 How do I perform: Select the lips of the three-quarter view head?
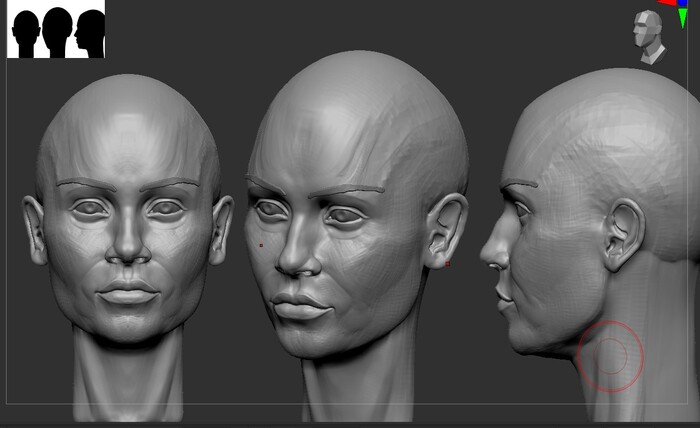click(x=298, y=306)
